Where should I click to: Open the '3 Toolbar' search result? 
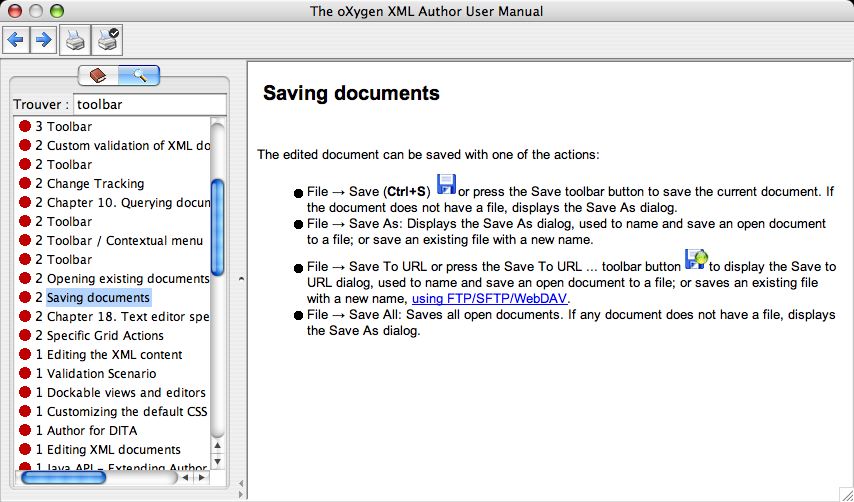pos(63,126)
